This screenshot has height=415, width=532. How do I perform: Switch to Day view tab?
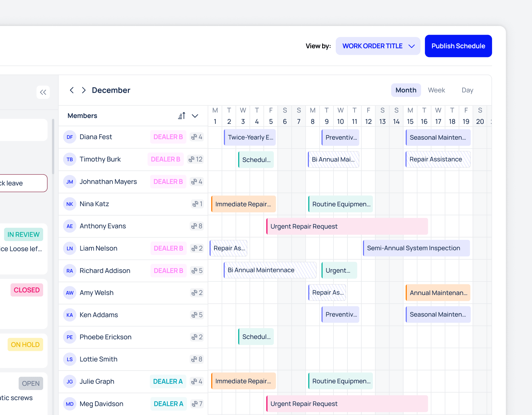click(x=467, y=90)
